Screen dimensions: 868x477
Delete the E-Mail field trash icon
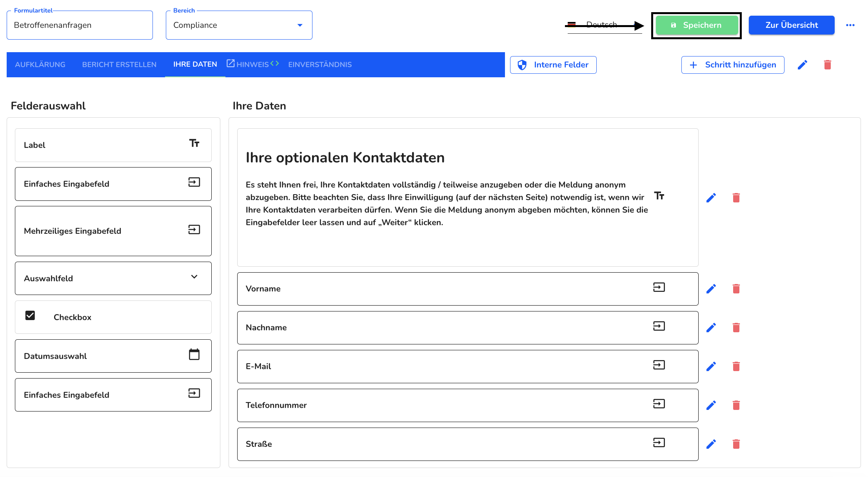(x=736, y=366)
